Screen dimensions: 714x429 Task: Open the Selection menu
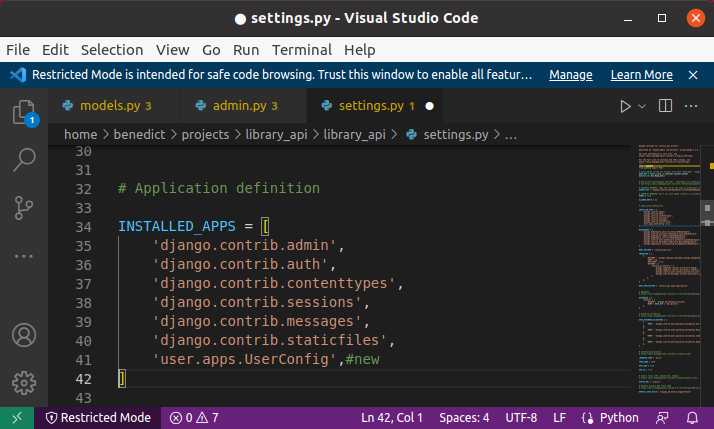(x=112, y=50)
